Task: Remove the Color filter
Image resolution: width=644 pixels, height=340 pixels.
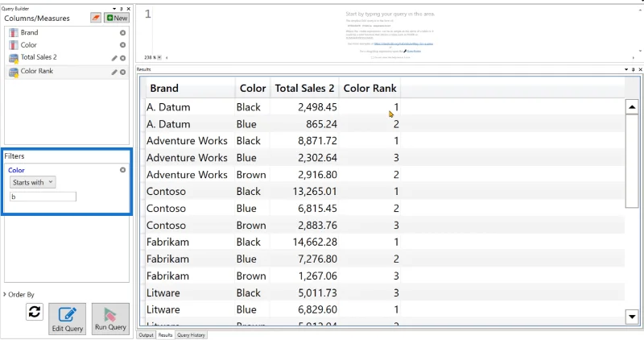Action: pyautogui.click(x=123, y=170)
